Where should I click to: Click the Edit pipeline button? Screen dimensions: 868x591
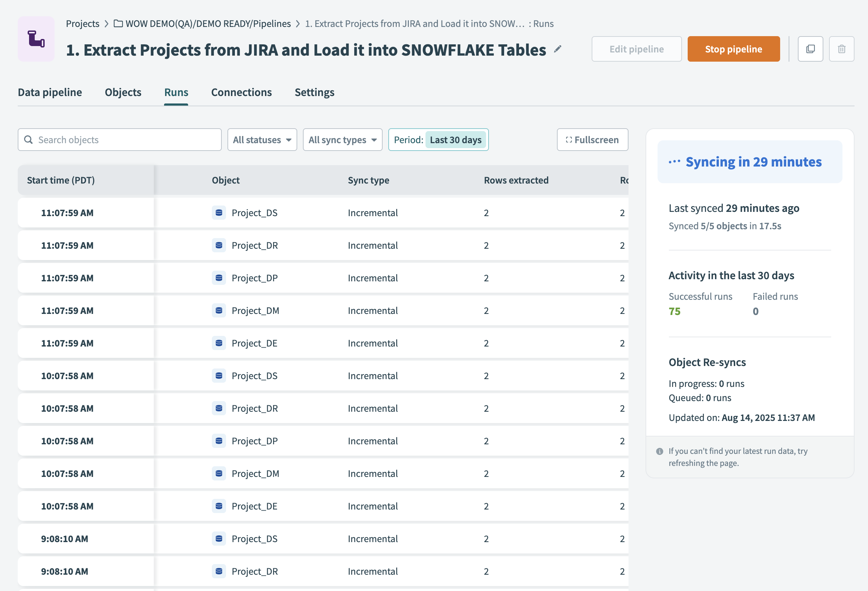pyautogui.click(x=636, y=49)
